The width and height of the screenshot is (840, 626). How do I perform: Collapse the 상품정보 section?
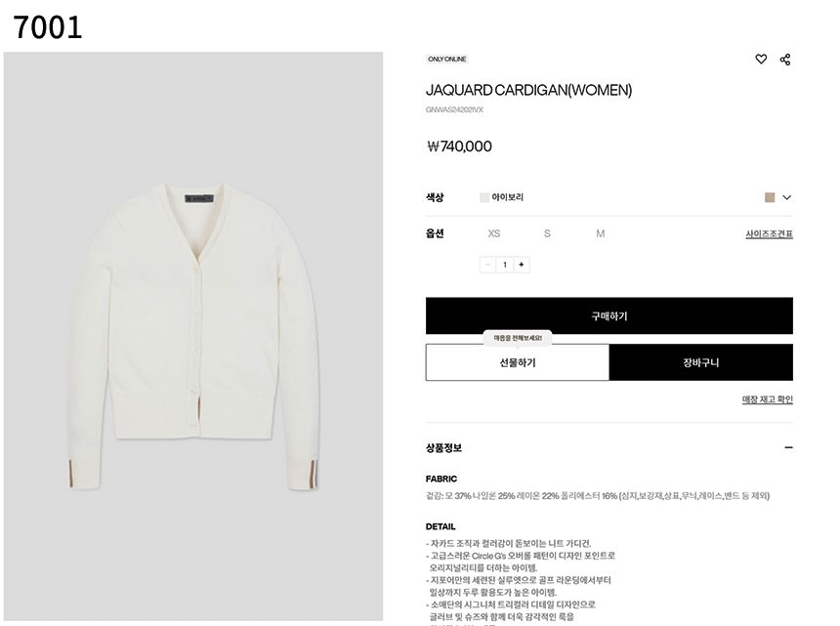[788, 447]
